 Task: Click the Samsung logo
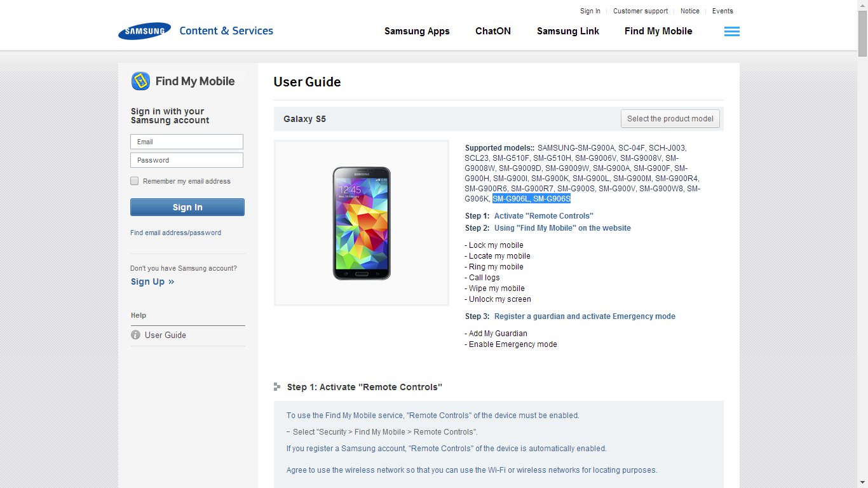click(144, 31)
